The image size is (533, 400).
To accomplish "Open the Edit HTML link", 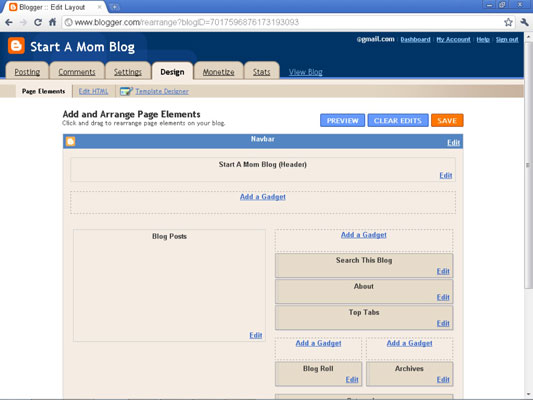I will pos(93,91).
